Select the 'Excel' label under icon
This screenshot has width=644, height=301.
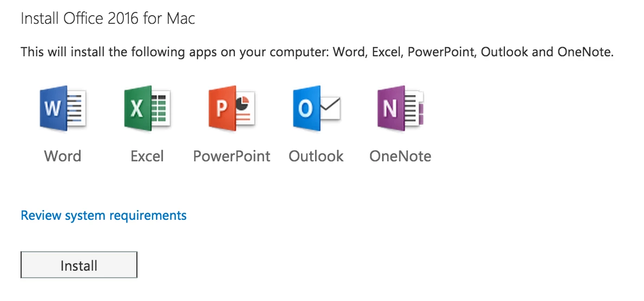(x=147, y=156)
